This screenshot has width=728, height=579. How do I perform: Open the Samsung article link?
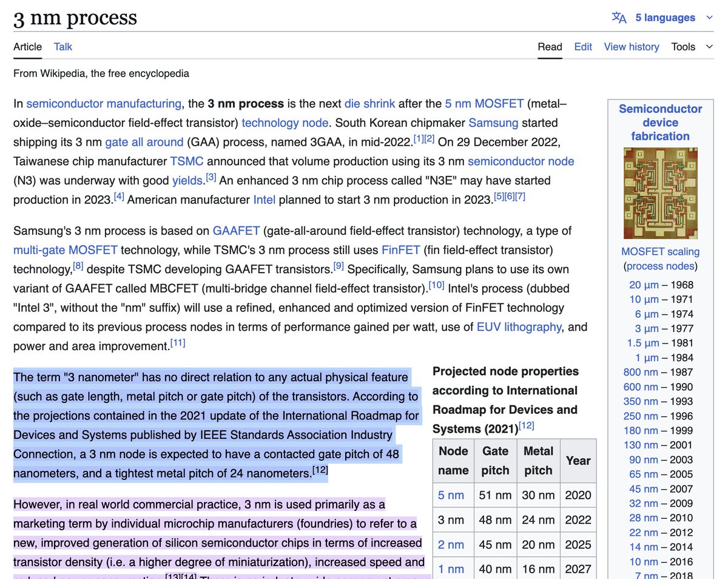coord(493,123)
